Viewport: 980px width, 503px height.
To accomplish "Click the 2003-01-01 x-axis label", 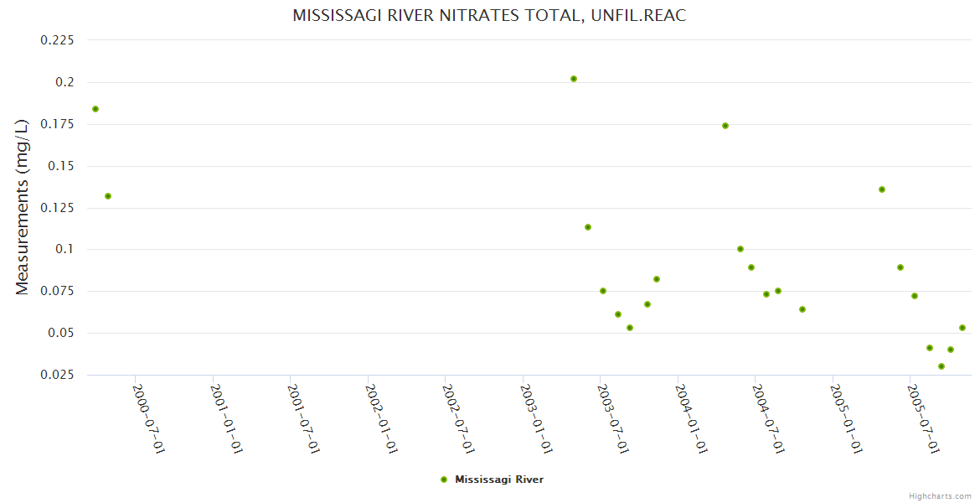I will 536,418.
